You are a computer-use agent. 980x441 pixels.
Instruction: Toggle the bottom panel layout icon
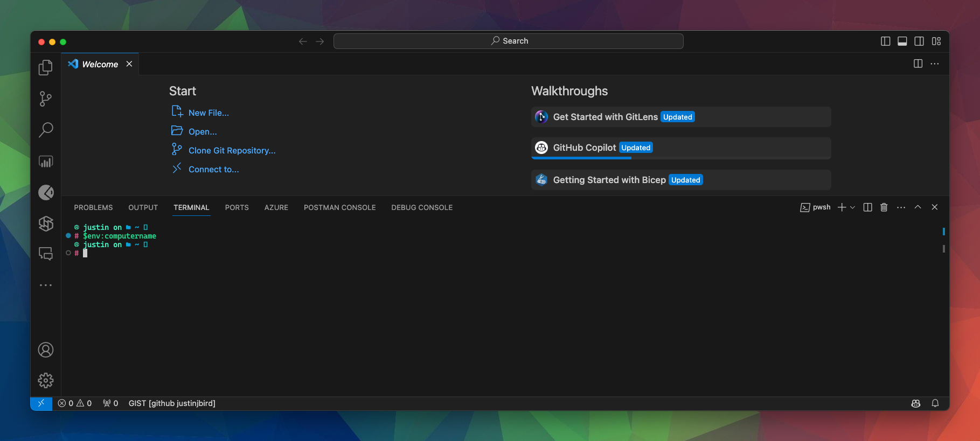(x=902, y=41)
